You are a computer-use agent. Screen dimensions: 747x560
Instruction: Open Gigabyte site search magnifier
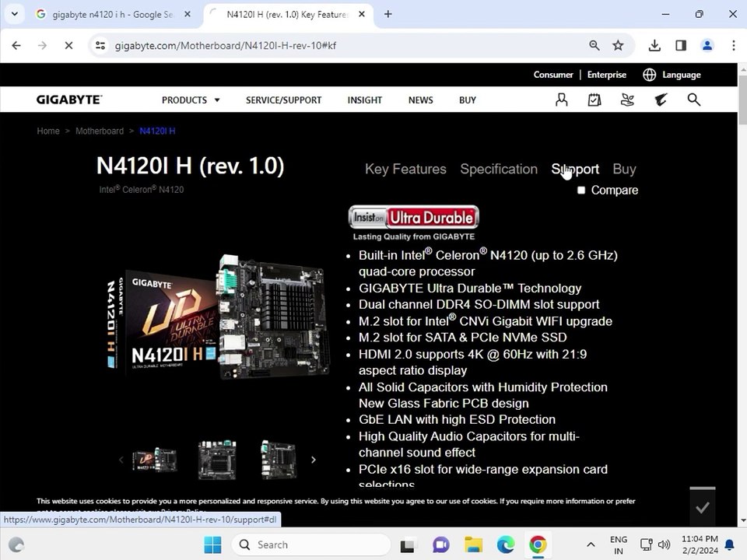point(693,100)
